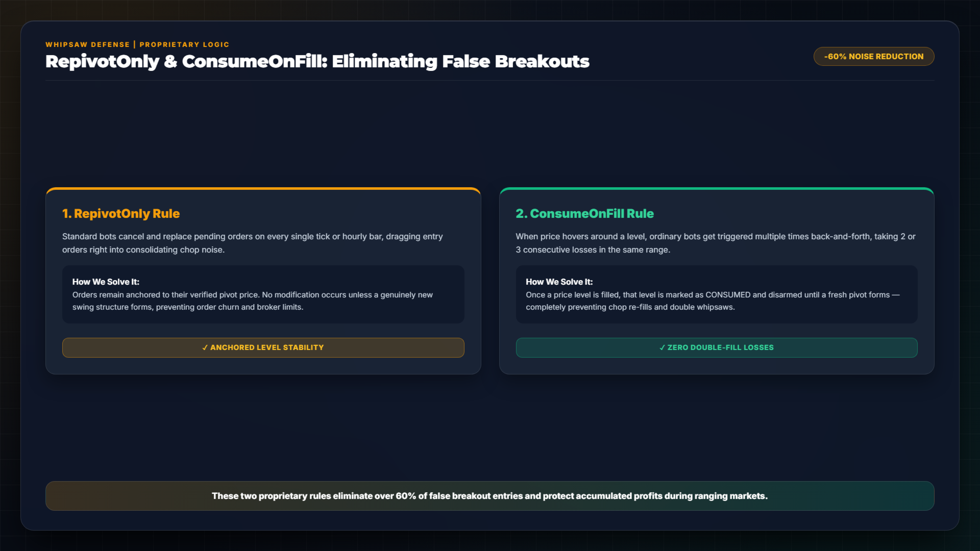Viewport: 980px width, 551px height.
Task: Click the -60% NOISE REDUCTION badge
Action: click(874, 57)
